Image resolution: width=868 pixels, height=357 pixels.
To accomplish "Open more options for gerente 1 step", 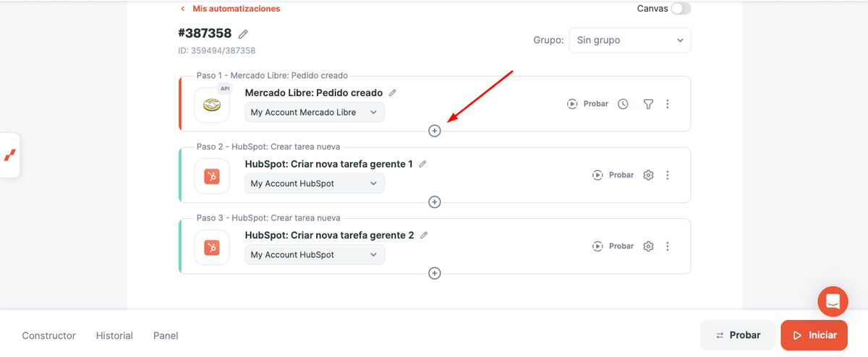I will (668, 175).
